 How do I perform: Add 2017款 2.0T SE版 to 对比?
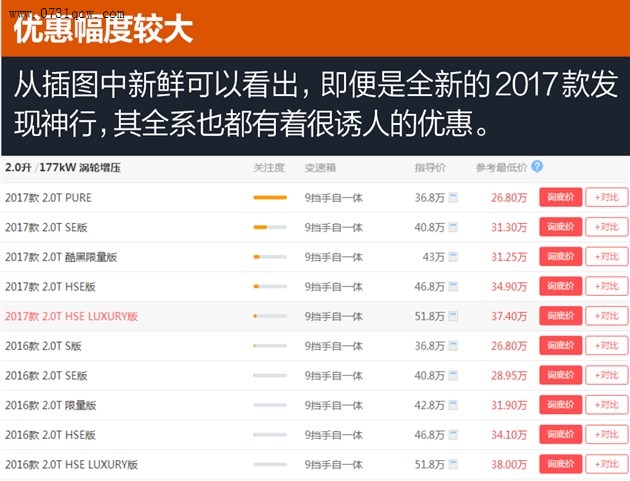pos(607,227)
